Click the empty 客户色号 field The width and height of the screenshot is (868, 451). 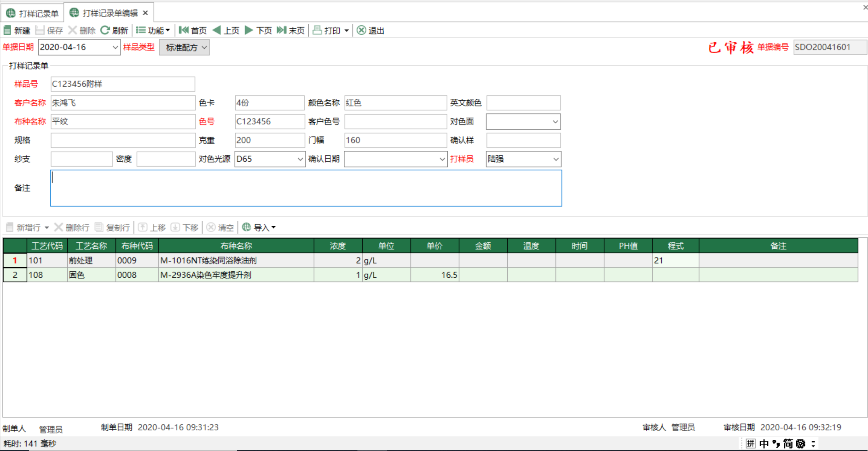[395, 121]
